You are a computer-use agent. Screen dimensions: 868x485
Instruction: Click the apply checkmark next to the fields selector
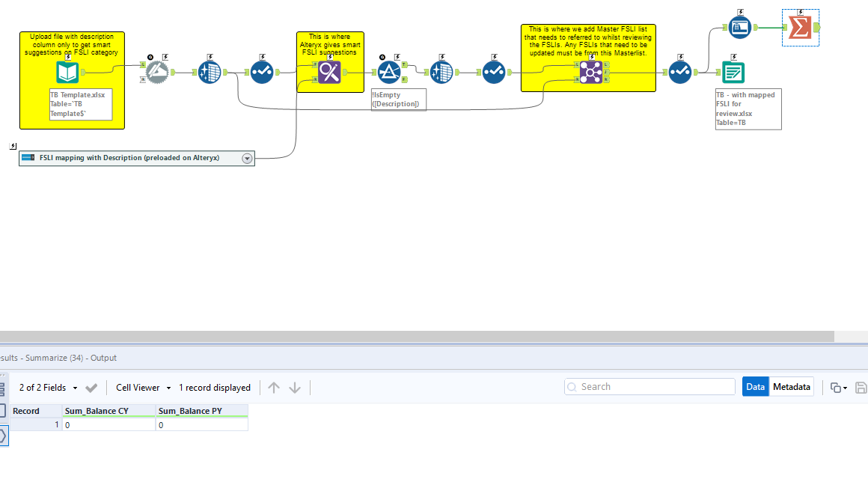(91, 388)
